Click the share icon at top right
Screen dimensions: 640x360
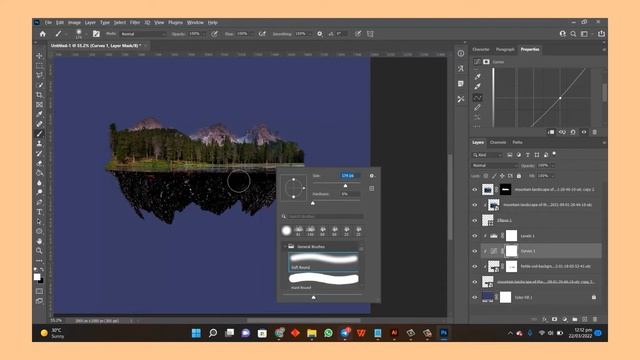601,34
